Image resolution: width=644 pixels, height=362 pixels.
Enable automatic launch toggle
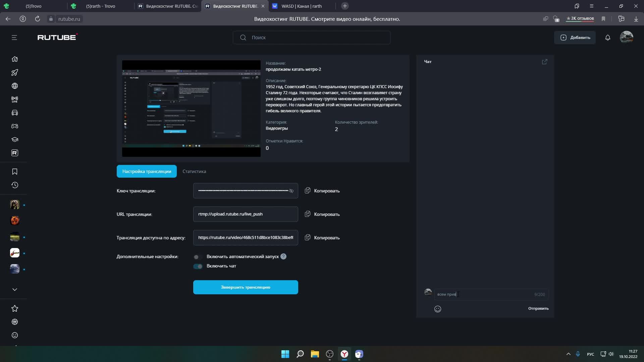(x=198, y=257)
